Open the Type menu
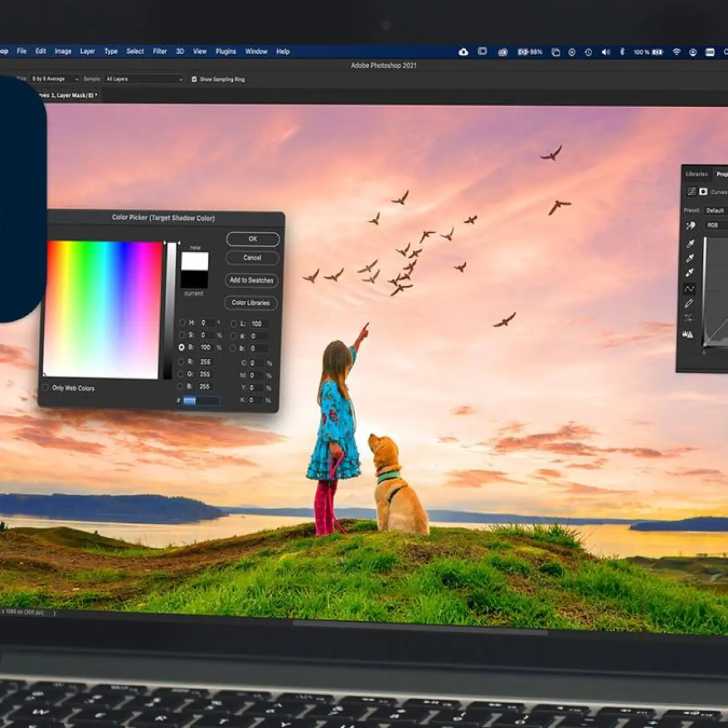 [x=111, y=52]
